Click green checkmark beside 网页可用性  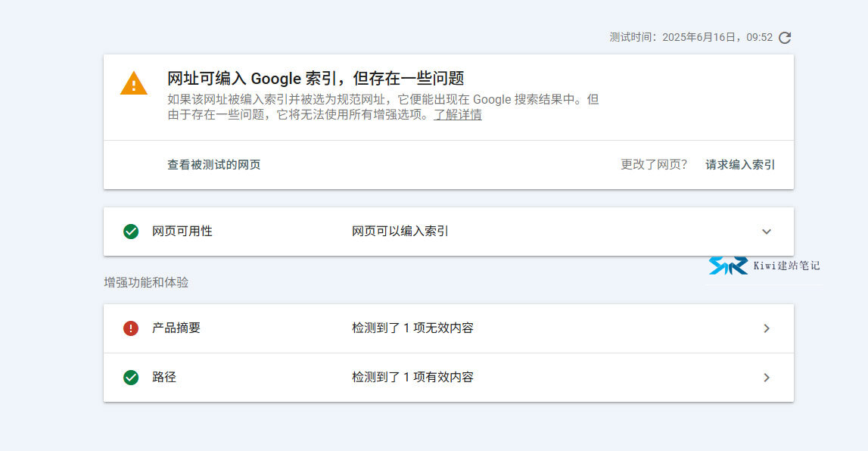(131, 232)
